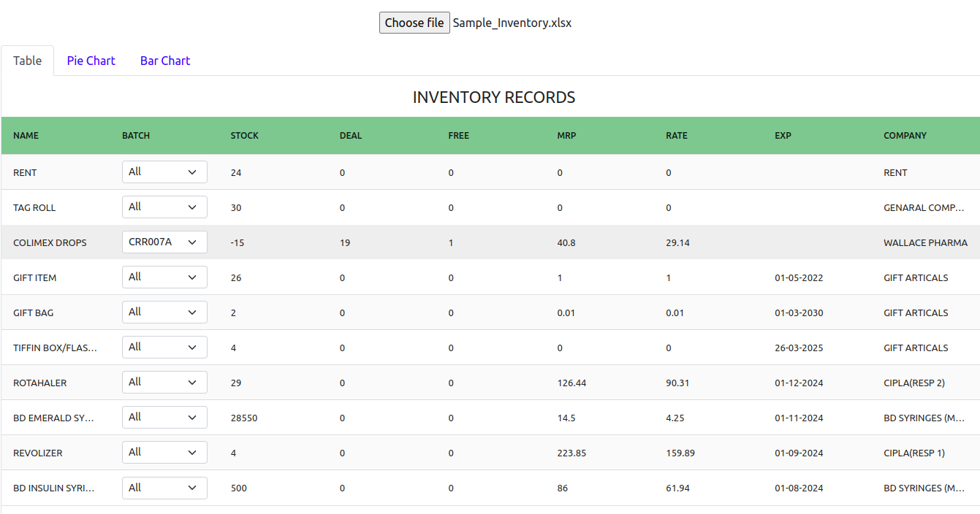Switch to the Pie Chart tab
This screenshot has height=514, width=980.
91,61
